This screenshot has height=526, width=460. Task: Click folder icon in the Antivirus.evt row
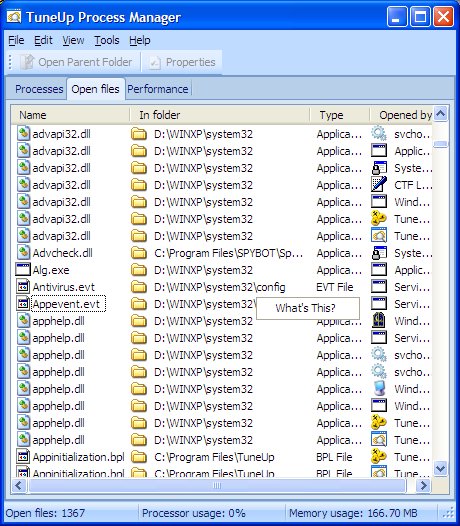point(139,287)
